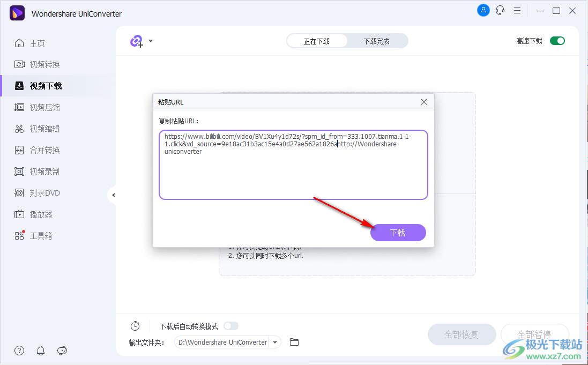
Task: Open the notifications bell icon
Action: (x=41, y=351)
